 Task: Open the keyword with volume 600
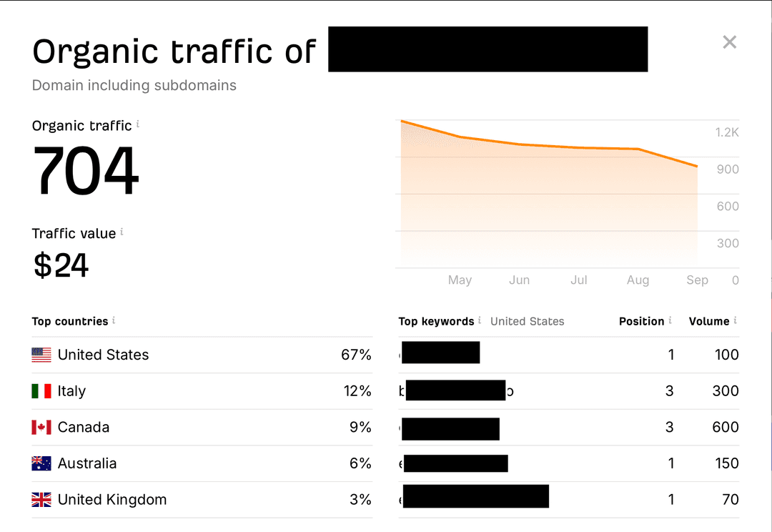tap(450, 428)
